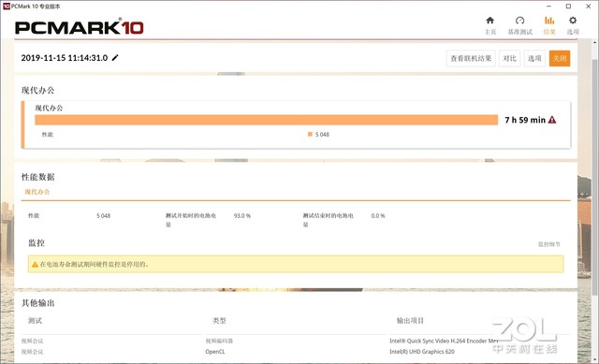Click the 0.0 % ending battery value
The height and width of the screenshot is (364, 599).
[x=378, y=216]
